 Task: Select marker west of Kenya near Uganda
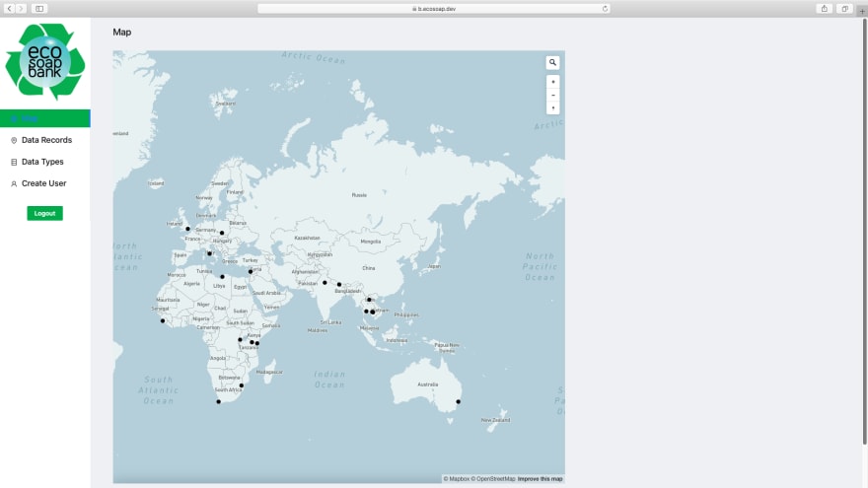(240, 340)
